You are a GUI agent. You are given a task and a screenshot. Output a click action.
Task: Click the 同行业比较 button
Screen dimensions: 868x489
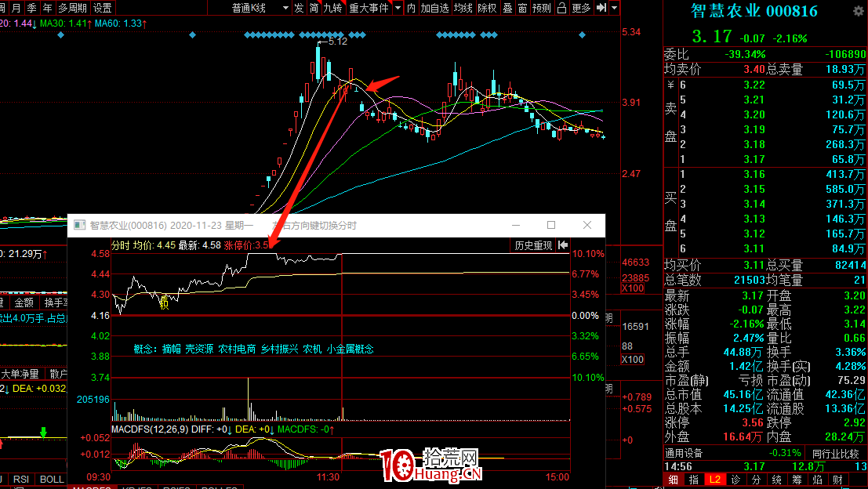835,454
